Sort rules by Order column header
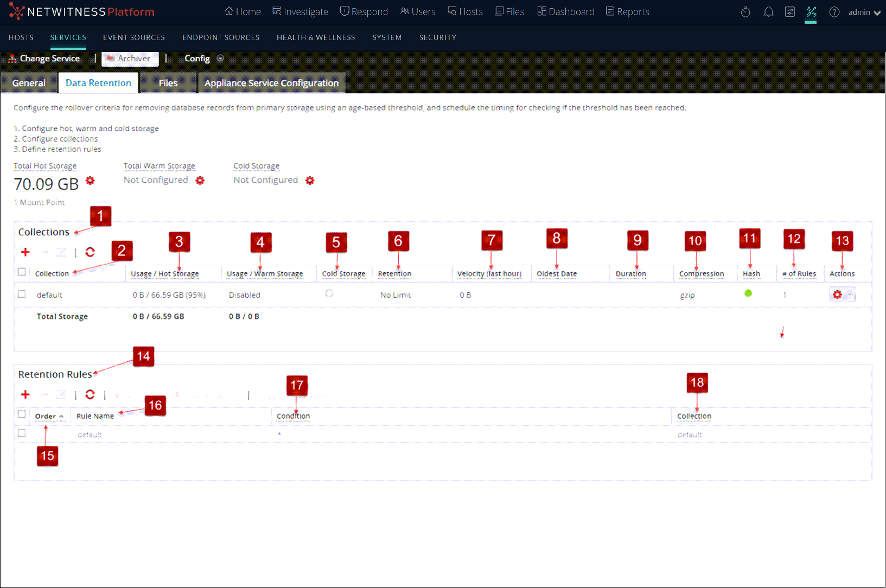886x588 pixels. coord(46,417)
